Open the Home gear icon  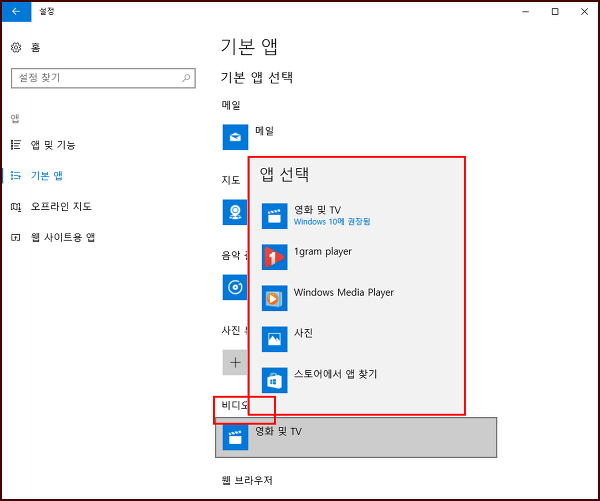pyautogui.click(x=16, y=47)
